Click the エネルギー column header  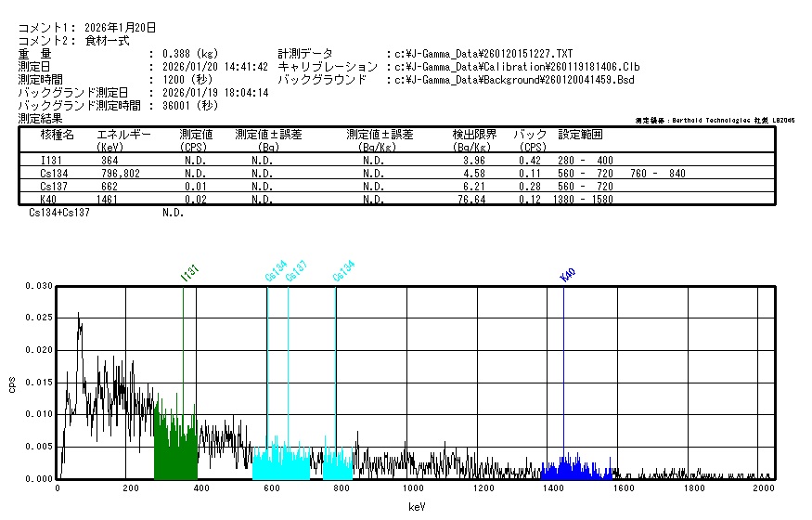[123, 135]
